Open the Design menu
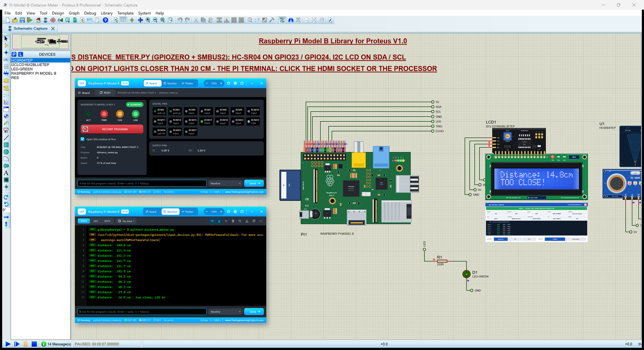 [58, 13]
